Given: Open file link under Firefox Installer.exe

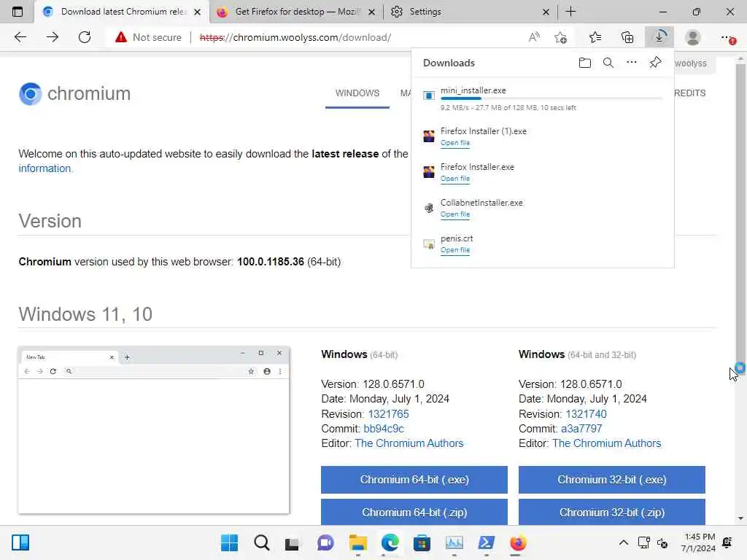Looking at the screenshot, I should pyautogui.click(x=455, y=179).
